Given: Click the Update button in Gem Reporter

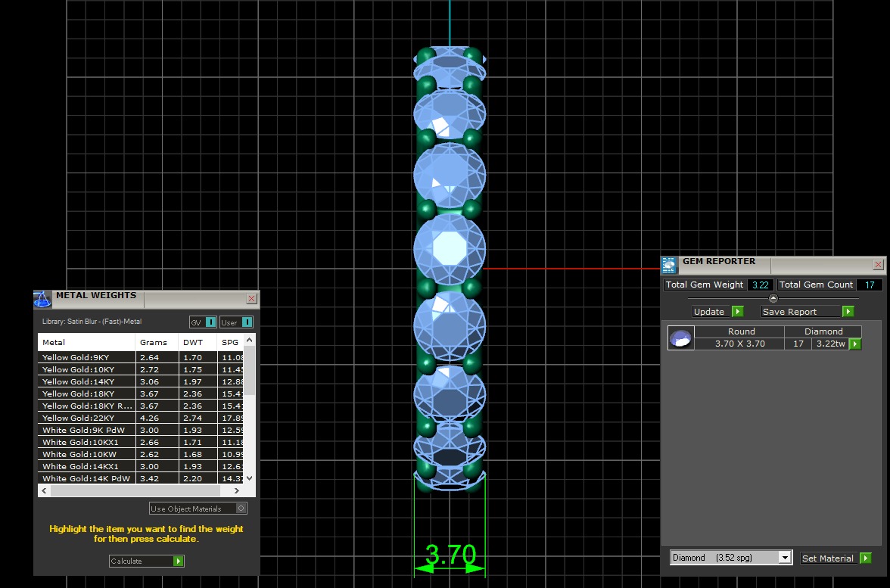Looking at the screenshot, I should point(709,311).
